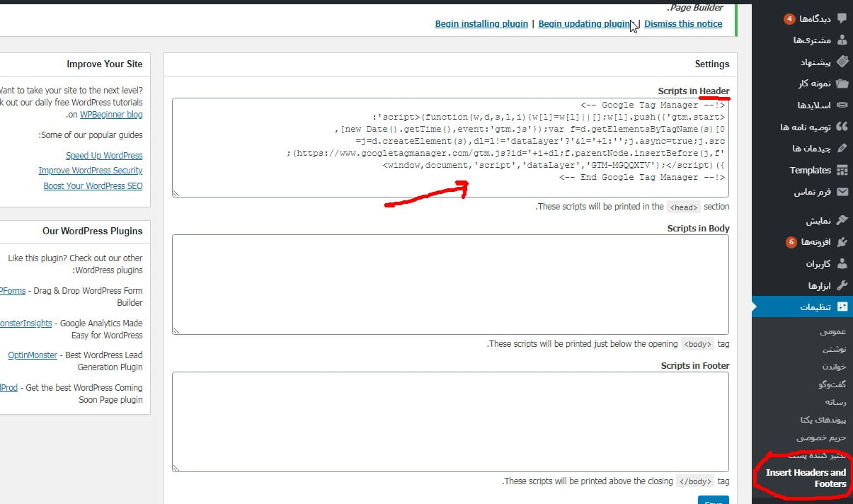Click Begin installing plugin link
This screenshot has width=853, height=504.
point(481,23)
